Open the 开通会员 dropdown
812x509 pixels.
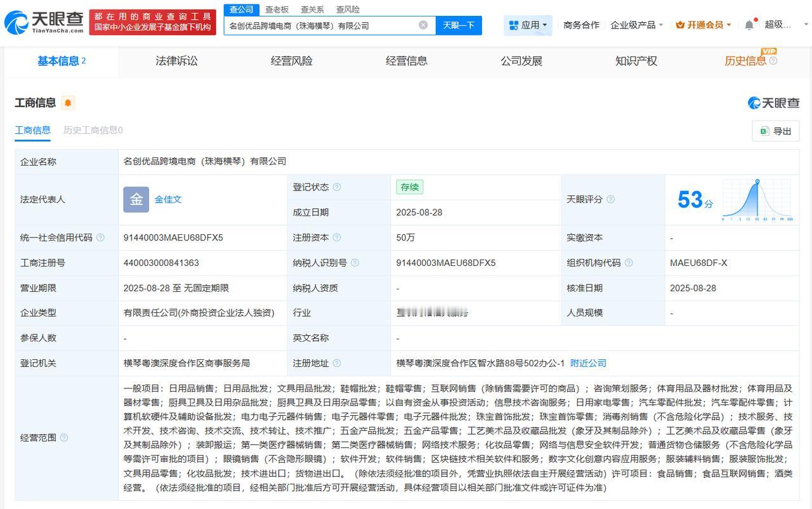(704, 25)
